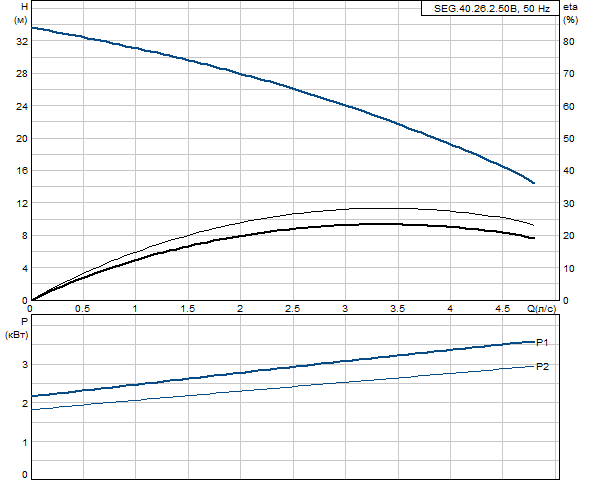Click the 30 tick on eta axis
The height and width of the screenshot is (480, 592).
pos(569,204)
